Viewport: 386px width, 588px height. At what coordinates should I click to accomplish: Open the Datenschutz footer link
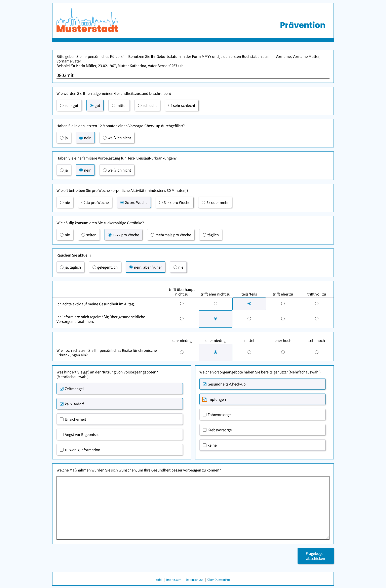coord(194,580)
